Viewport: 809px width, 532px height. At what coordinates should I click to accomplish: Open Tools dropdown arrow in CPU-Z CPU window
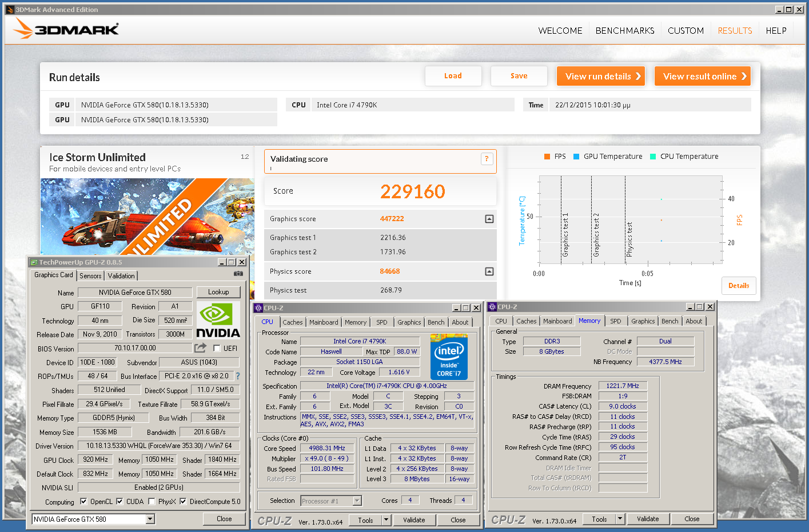pos(386,520)
